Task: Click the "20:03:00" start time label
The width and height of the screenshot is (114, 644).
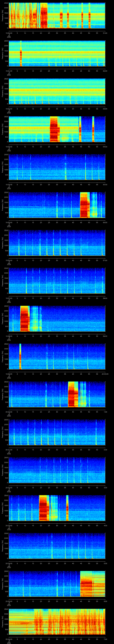Action: click(9, 525)
